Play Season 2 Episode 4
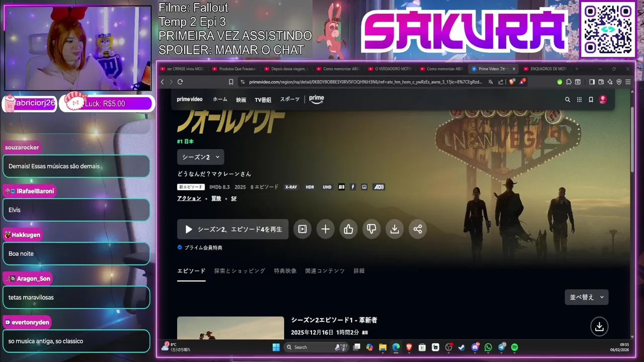Image resolution: width=644 pixels, height=362 pixels. [x=232, y=229]
